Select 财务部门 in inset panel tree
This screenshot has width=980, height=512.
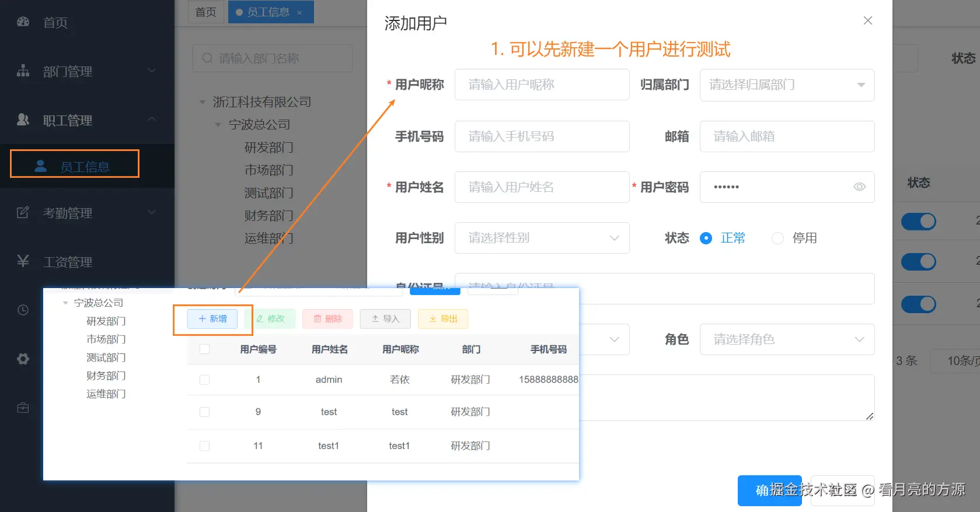[x=106, y=376]
